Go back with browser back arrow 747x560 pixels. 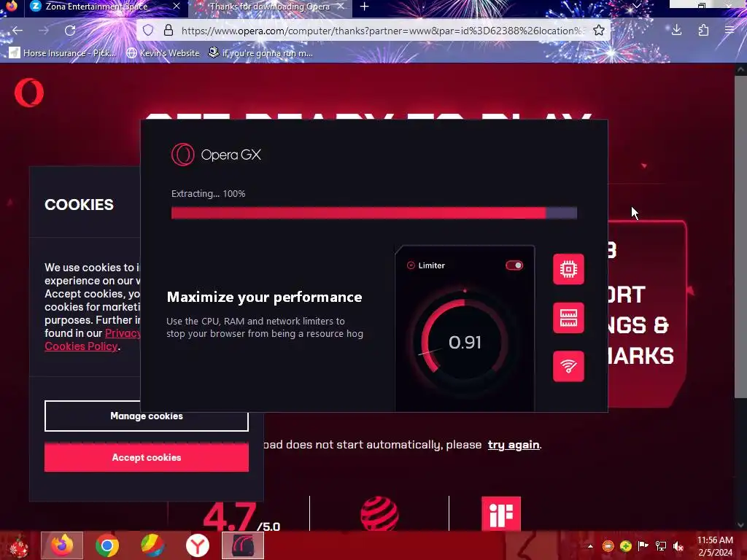coord(18,31)
